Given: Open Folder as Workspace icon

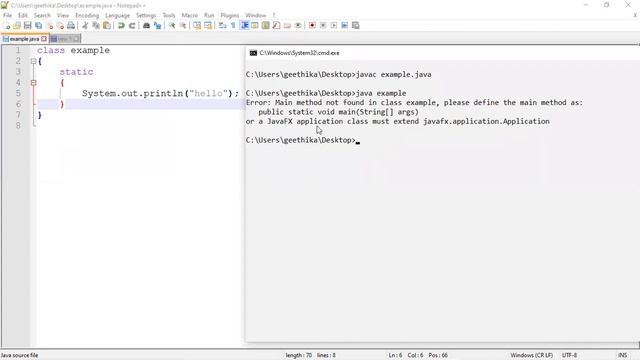Looking at the screenshot, I should (x=287, y=25).
